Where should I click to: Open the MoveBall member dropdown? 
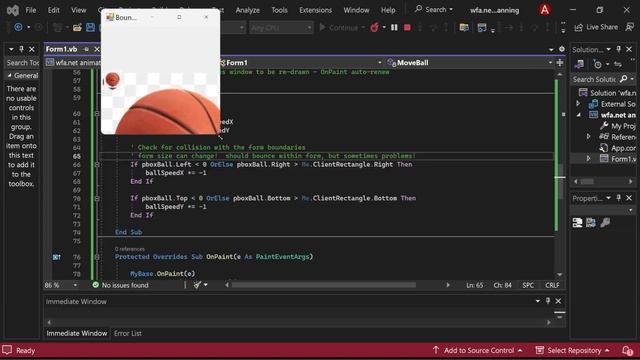469,62
